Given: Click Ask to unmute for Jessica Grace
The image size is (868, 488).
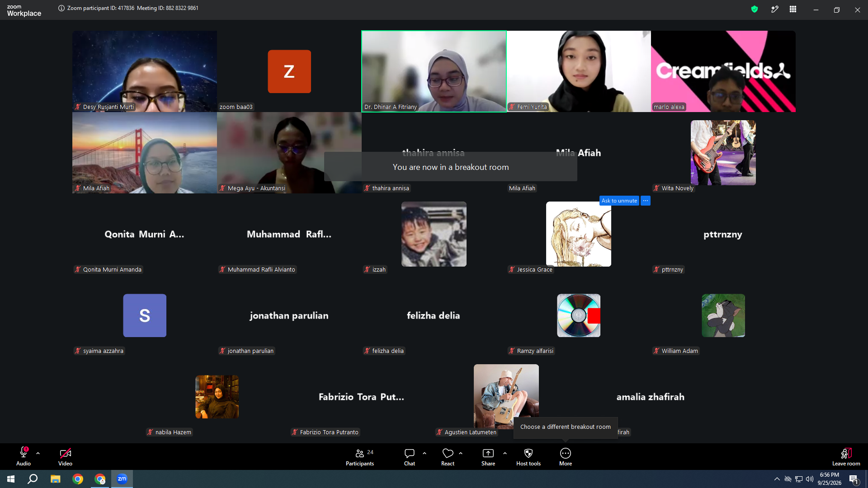Looking at the screenshot, I should [619, 201].
